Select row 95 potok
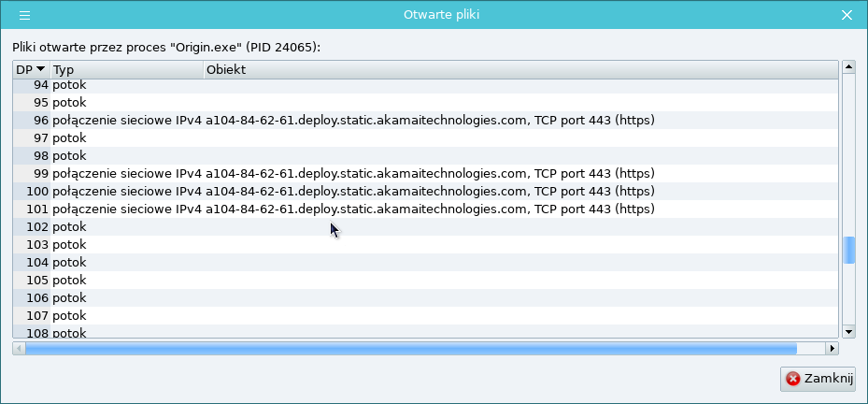The width and height of the screenshot is (868, 404). pos(426,103)
